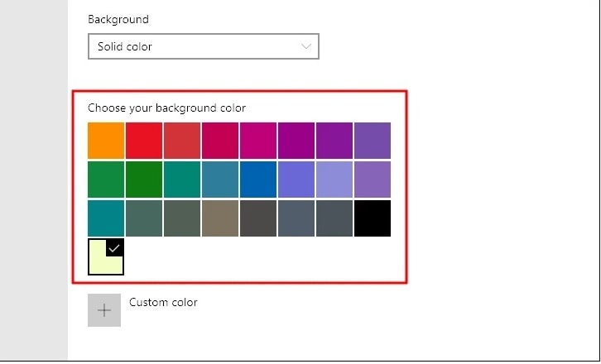This screenshot has width=601, height=364.
Task: Select the periwinkle blue color swatch
Action: [296, 180]
